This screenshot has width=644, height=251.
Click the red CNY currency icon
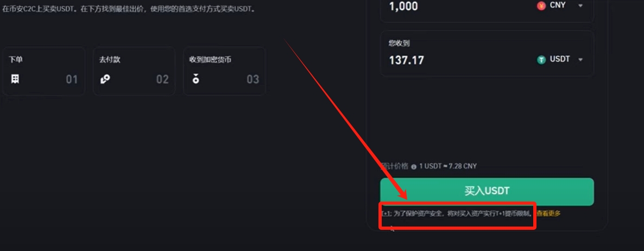[541, 6]
